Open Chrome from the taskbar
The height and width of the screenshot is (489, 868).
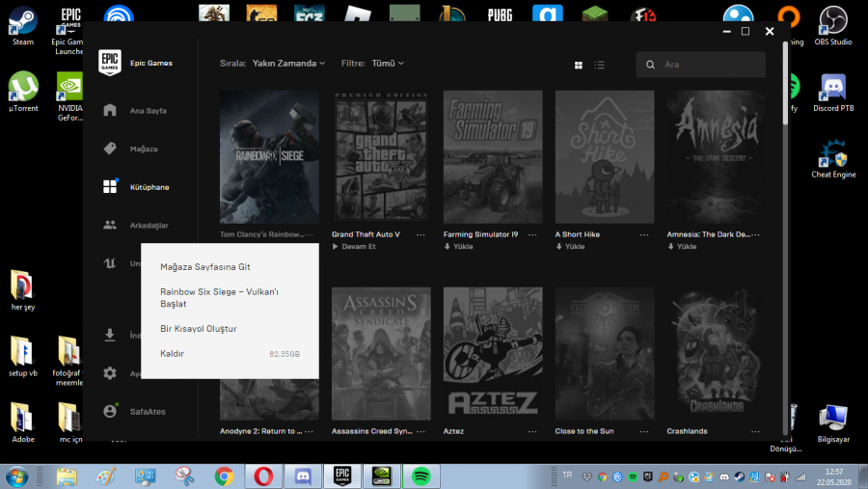point(224,476)
